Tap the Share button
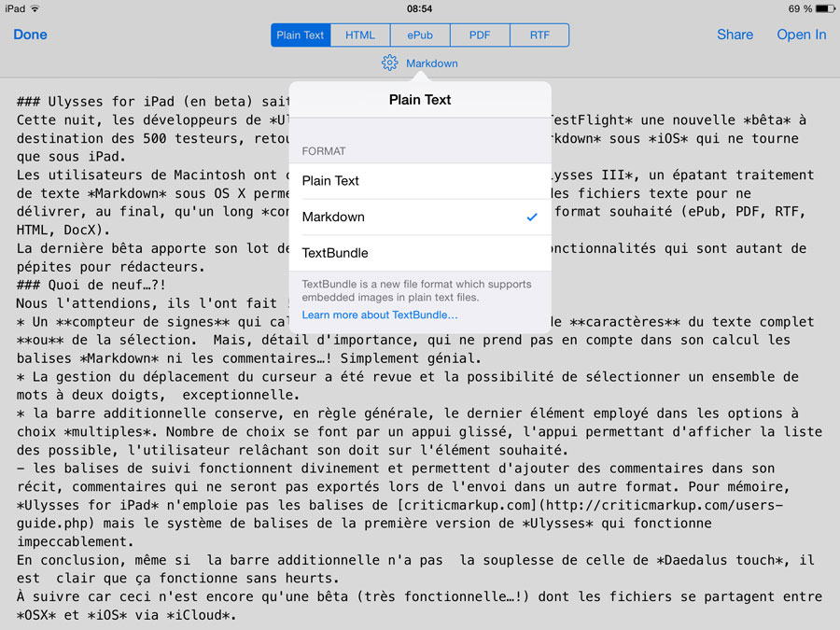Screen dimensions: 840x630 pos(735,35)
